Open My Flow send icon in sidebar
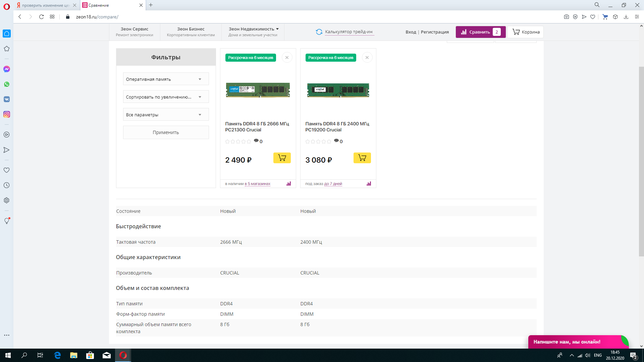 [x=7, y=150]
